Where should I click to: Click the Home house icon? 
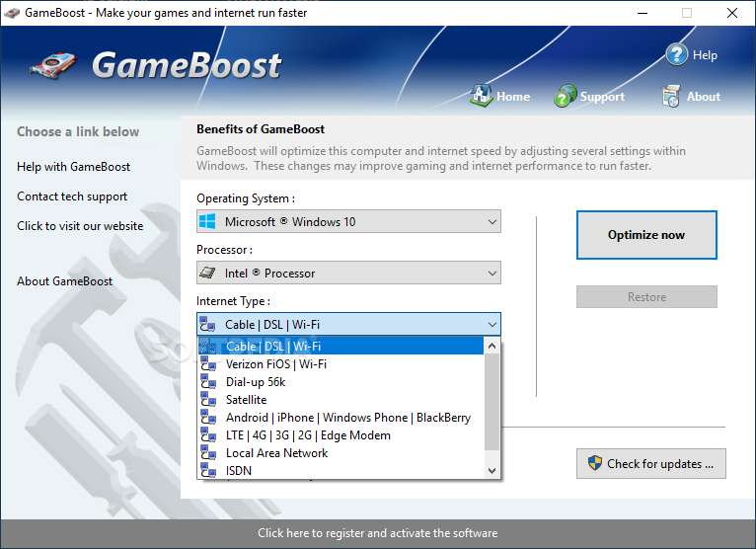(481, 96)
